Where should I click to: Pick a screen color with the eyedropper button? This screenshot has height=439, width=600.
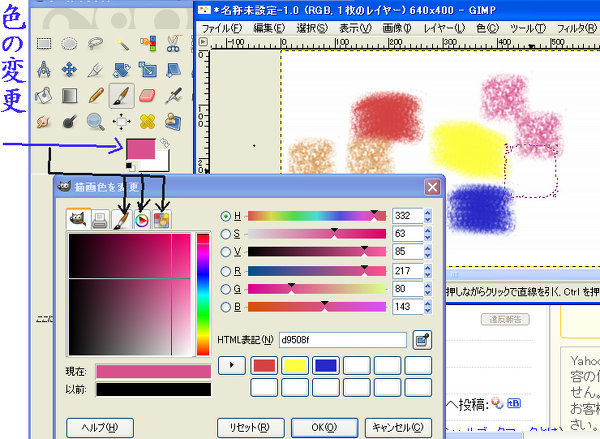(422, 340)
